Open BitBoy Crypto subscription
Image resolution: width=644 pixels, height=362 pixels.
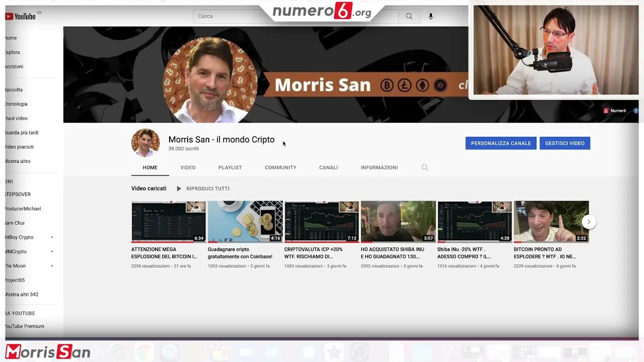point(19,237)
